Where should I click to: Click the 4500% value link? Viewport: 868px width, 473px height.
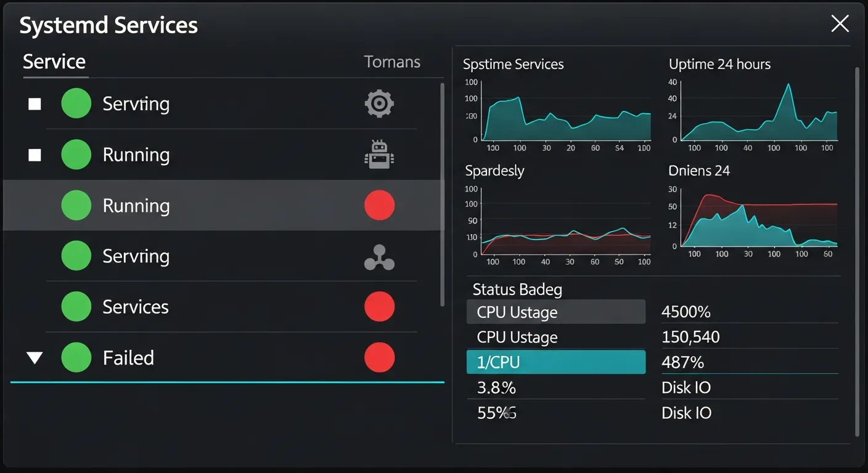(686, 312)
